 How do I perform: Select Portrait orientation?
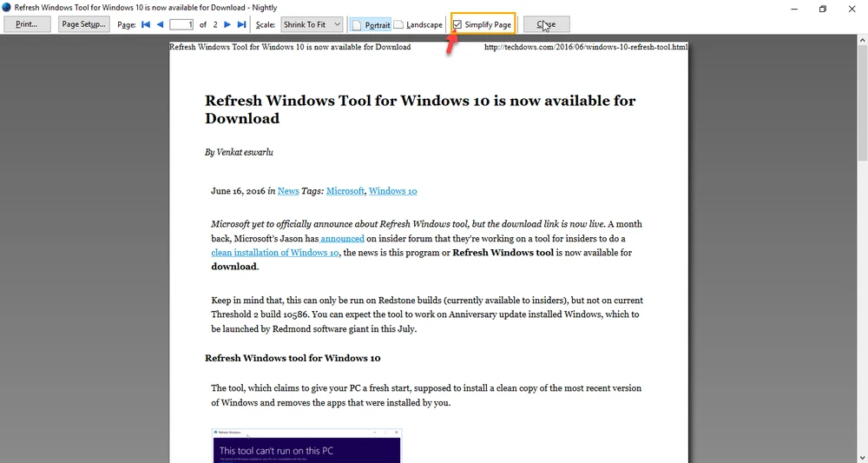[372, 24]
